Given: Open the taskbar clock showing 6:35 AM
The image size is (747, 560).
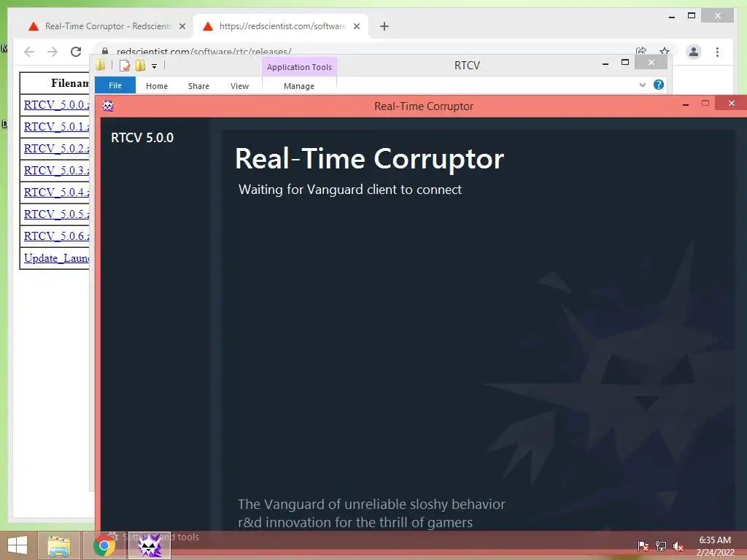Looking at the screenshot, I should point(715,545).
